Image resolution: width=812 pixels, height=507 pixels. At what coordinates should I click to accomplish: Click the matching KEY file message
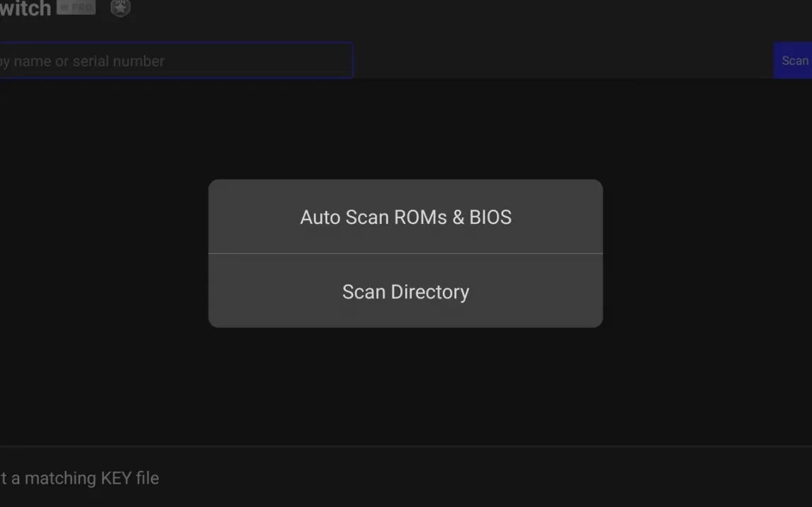coord(79,478)
